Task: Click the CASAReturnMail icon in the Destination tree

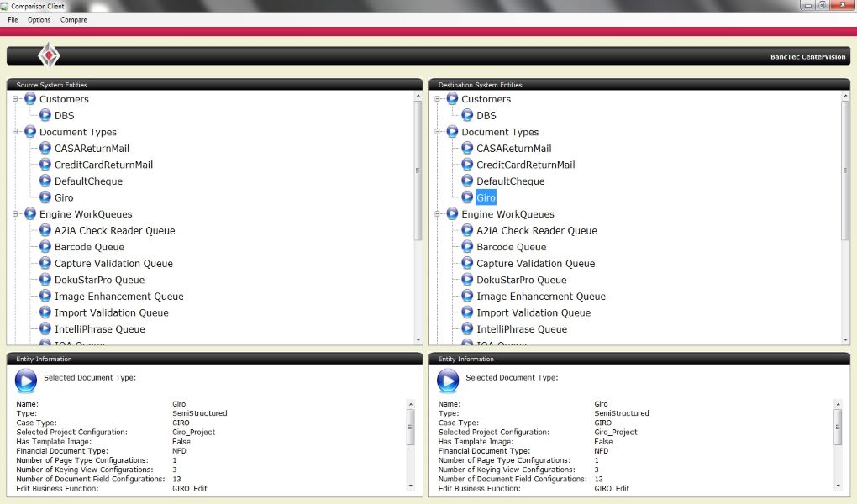Action: (467, 148)
